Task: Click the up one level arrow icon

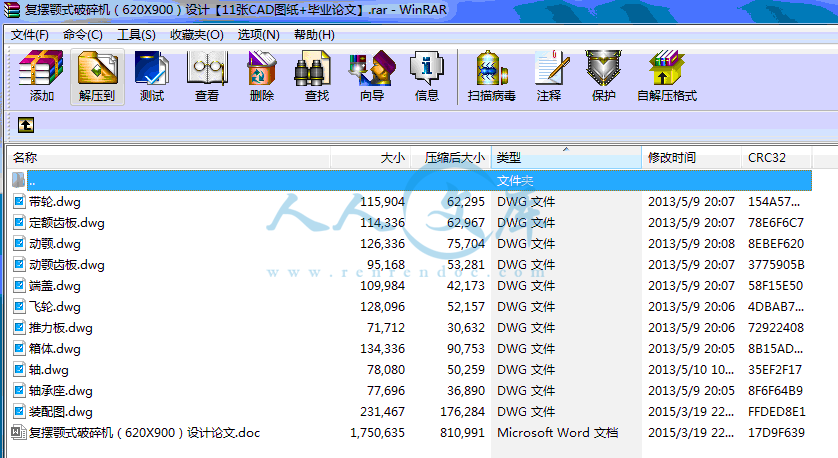Action: [26, 125]
